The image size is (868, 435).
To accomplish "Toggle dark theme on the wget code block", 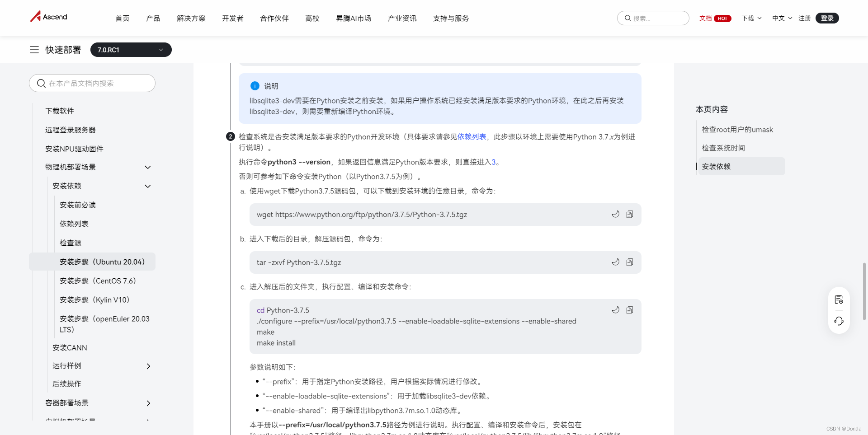I will [x=615, y=214].
